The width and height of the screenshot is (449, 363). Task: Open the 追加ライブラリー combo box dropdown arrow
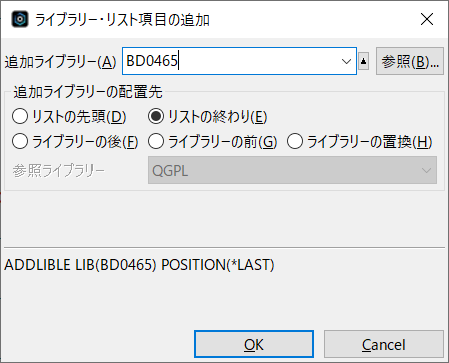346,61
